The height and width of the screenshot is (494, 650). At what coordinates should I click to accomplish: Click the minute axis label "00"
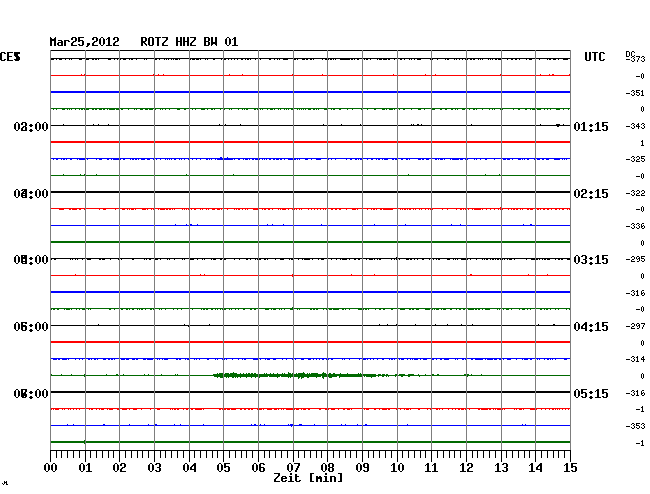[x=51, y=468]
